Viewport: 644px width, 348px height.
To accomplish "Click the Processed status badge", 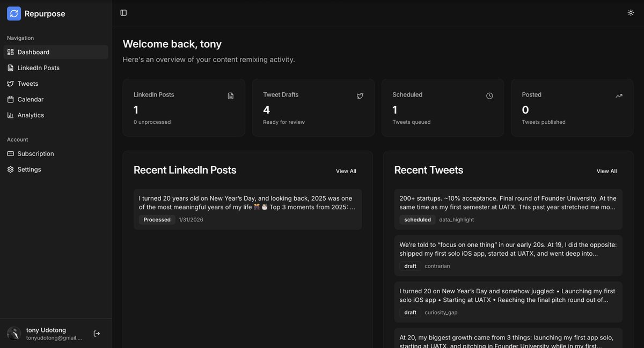I will [x=157, y=220].
